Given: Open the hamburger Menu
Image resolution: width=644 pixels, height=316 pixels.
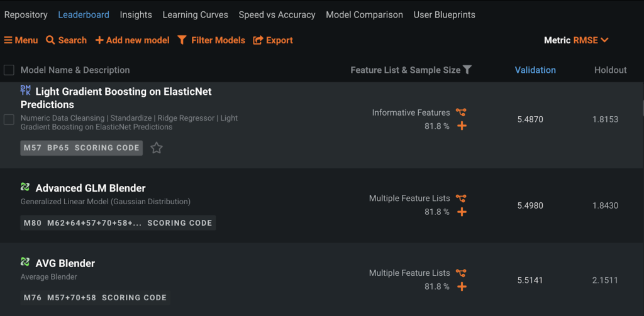Looking at the screenshot, I should (21, 40).
